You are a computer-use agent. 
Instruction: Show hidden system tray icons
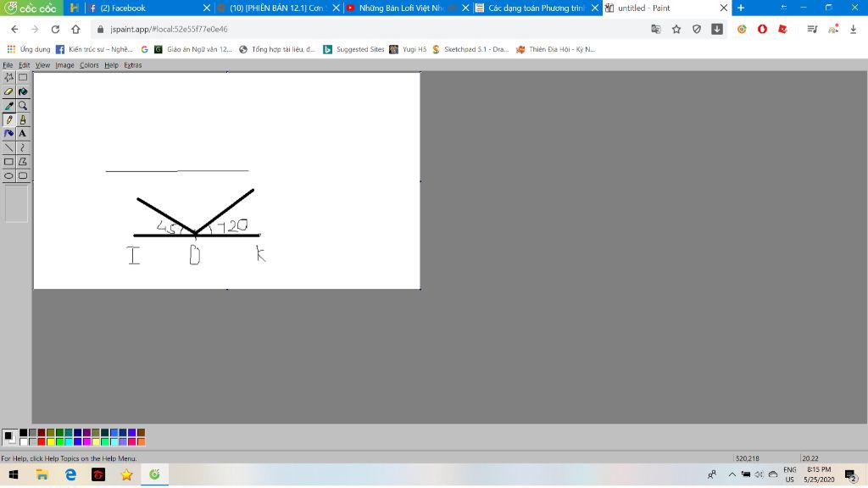click(732, 474)
